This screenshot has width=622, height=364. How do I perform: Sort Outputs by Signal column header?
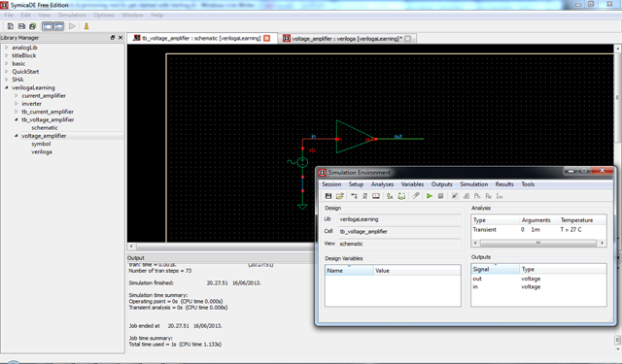[x=496, y=269]
